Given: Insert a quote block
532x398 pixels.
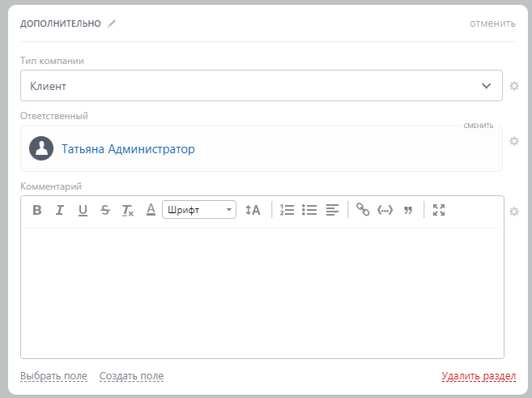Looking at the screenshot, I should click(x=408, y=210).
